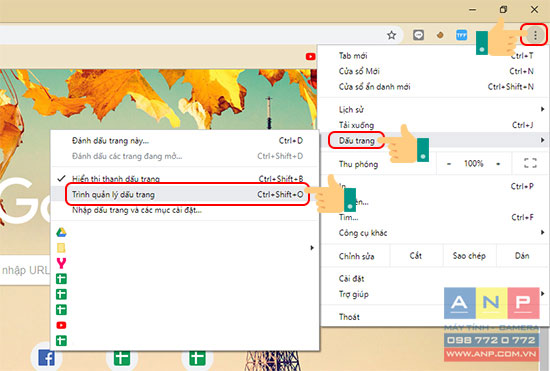
Task: Open the pink Y bookmark
Action: [x=61, y=263]
